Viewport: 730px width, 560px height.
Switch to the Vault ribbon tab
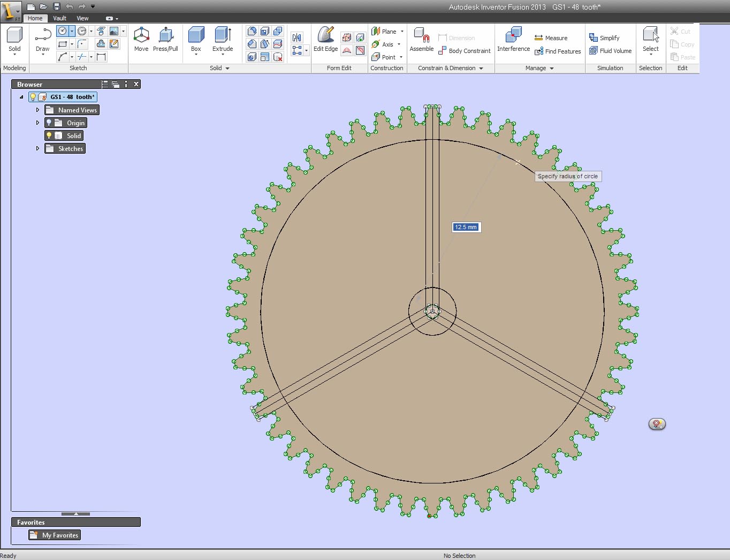[x=59, y=18]
